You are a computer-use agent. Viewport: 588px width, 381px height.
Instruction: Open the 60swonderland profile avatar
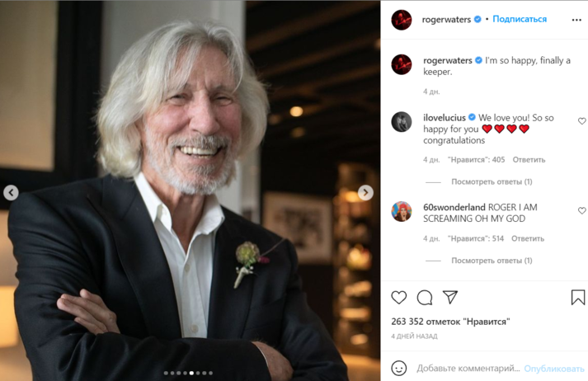pyautogui.click(x=402, y=211)
